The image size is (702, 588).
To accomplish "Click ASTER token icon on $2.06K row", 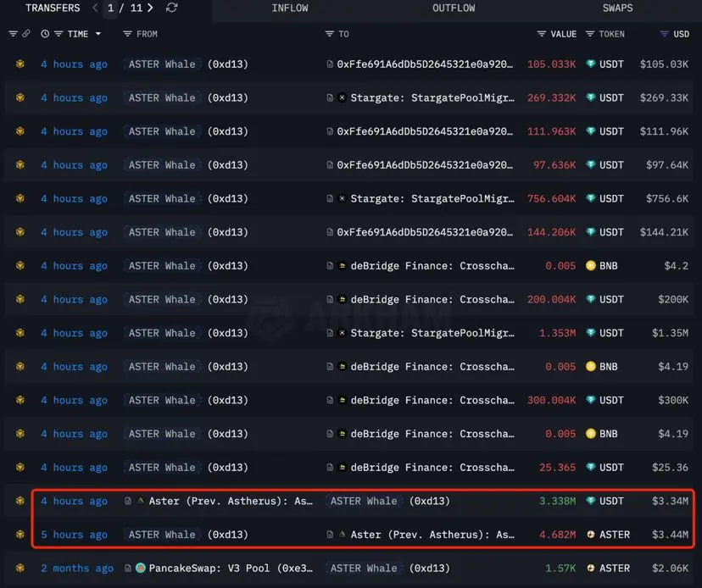I will pyautogui.click(x=591, y=568).
